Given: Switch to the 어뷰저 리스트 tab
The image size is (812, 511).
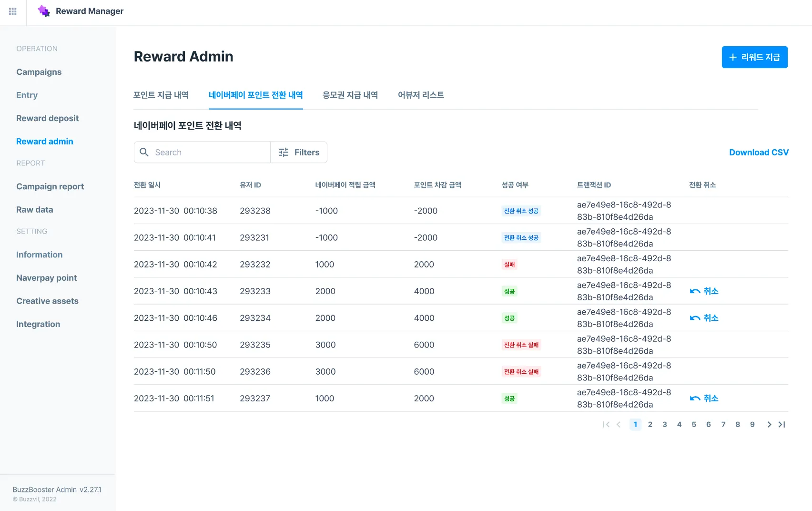Looking at the screenshot, I should pos(421,95).
